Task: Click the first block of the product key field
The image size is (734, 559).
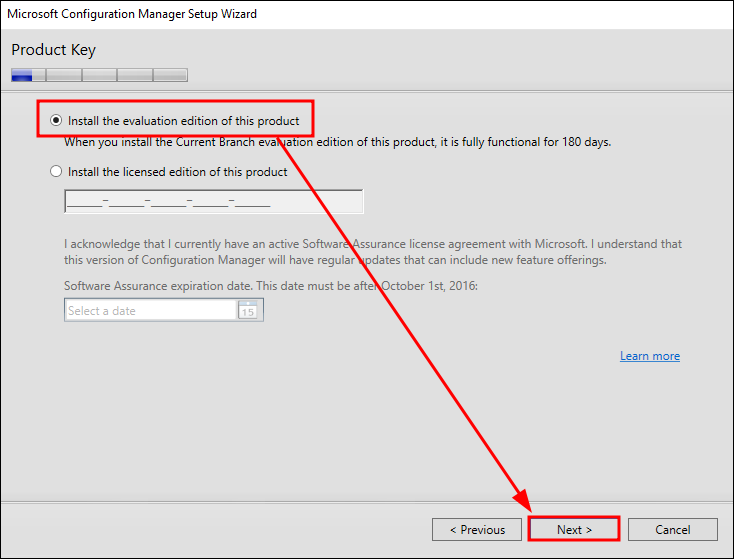Action: tap(85, 202)
